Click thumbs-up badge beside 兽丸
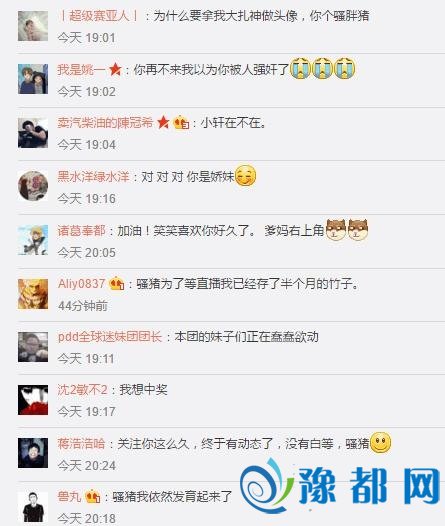445x526 pixels. click(93, 496)
